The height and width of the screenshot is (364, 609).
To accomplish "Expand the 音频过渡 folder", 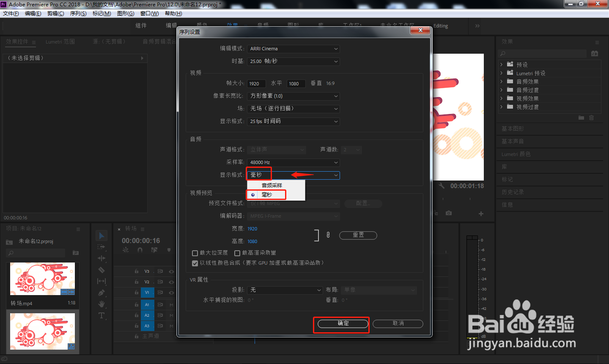I will (502, 90).
